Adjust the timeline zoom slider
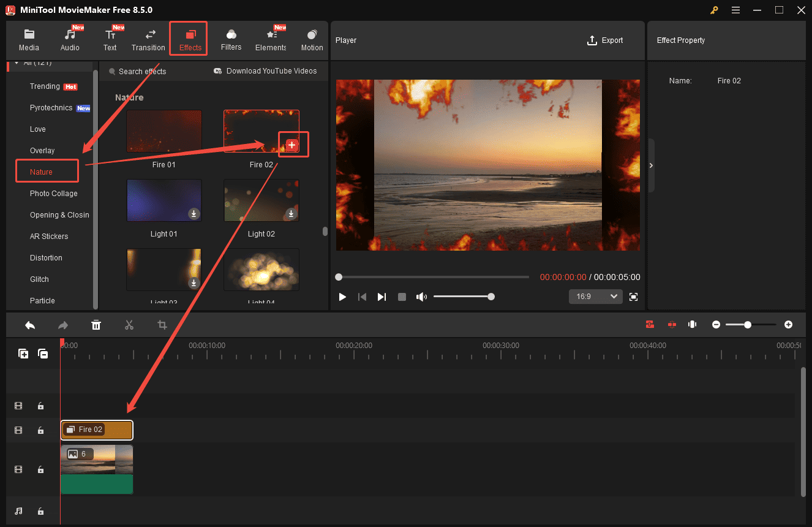This screenshot has height=527, width=812. 748,324
